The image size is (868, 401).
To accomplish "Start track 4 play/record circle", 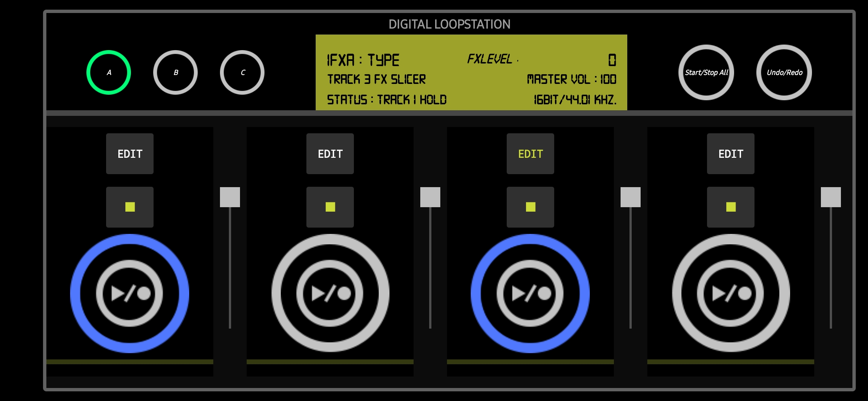I will click(731, 293).
